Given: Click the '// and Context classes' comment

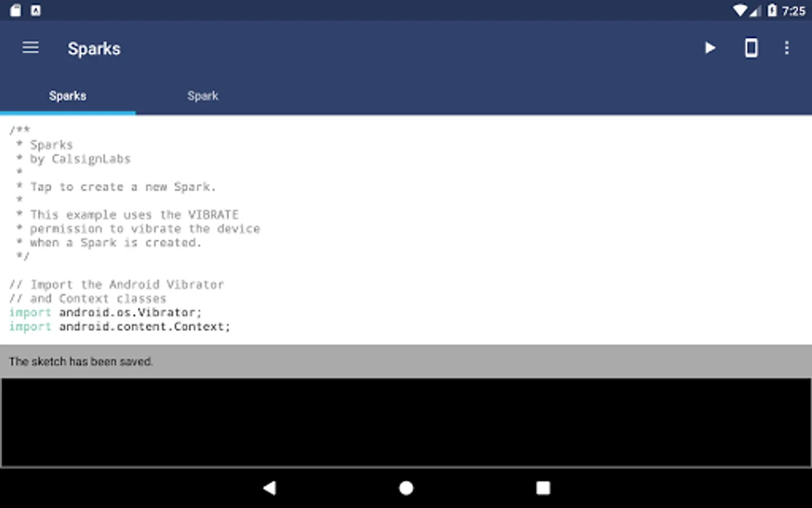Looking at the screenshot, I should [x=87, y=299].
